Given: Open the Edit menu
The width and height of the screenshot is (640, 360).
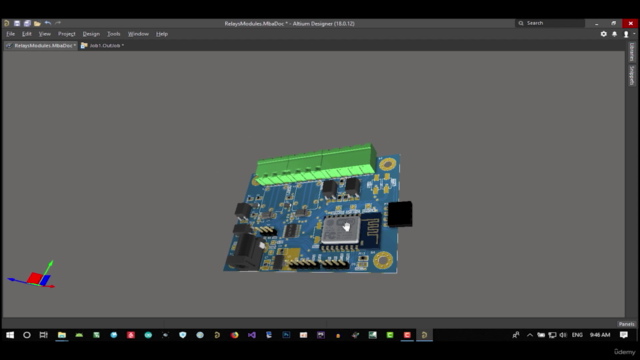Looking at the screenshot, I should [27, 34].
